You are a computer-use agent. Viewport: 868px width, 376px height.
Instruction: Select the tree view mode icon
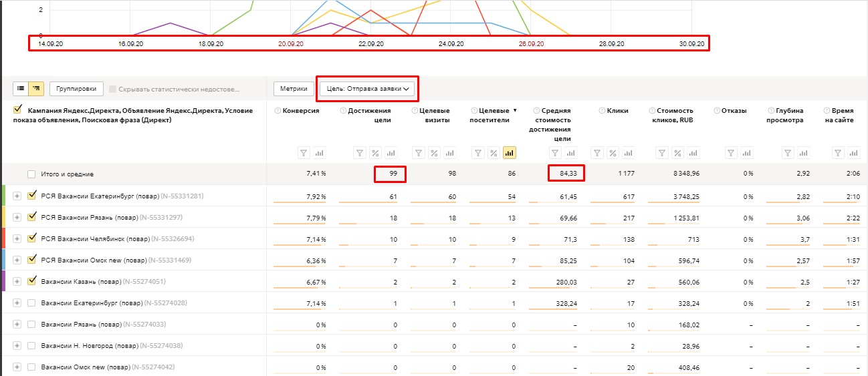[x=35, y=88]
